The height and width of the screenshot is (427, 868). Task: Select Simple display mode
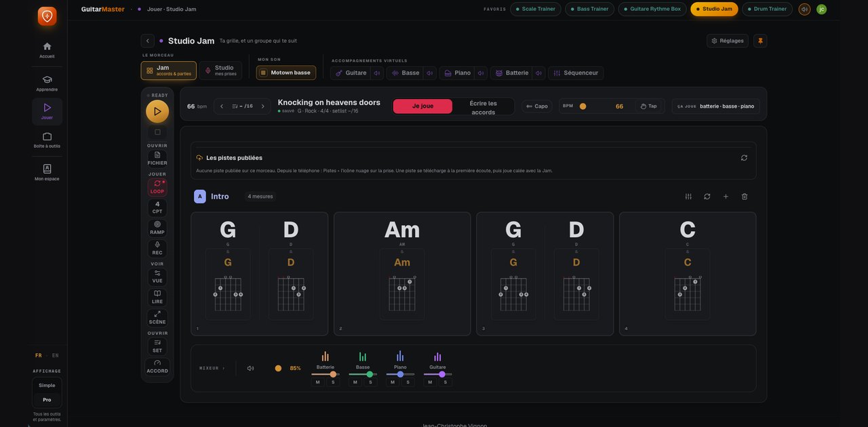(x=47, y=385)
